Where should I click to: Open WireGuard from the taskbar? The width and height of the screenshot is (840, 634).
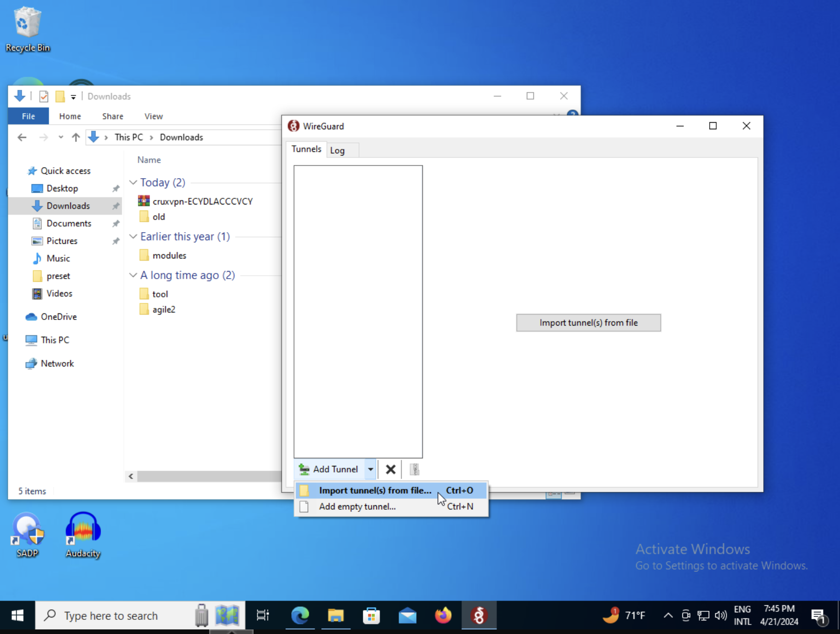click(x=478, y=615)
